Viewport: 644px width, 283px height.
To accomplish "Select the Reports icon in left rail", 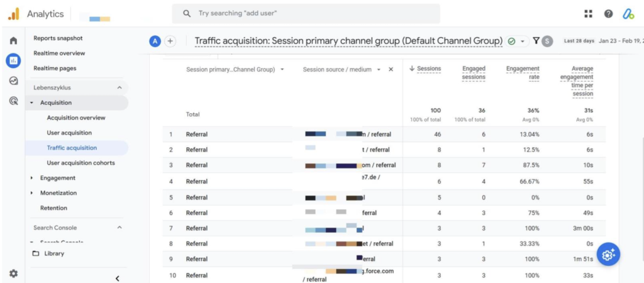I will click(13, 61).
